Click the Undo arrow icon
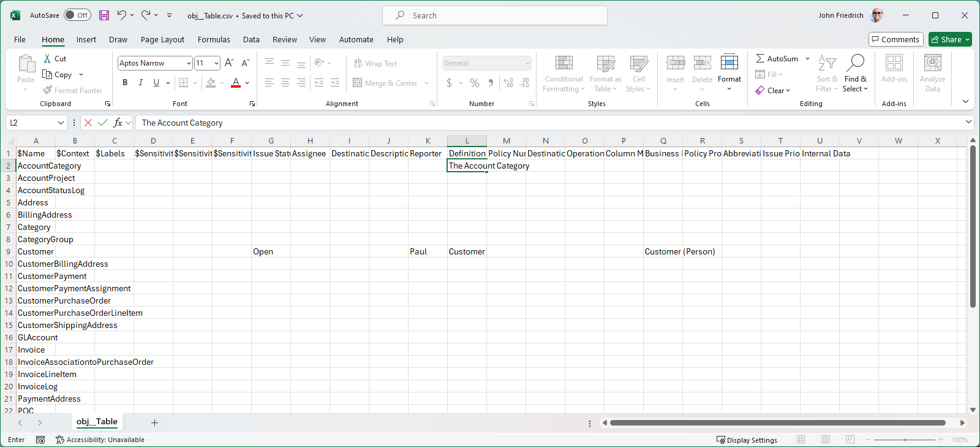 pos(122,15)
